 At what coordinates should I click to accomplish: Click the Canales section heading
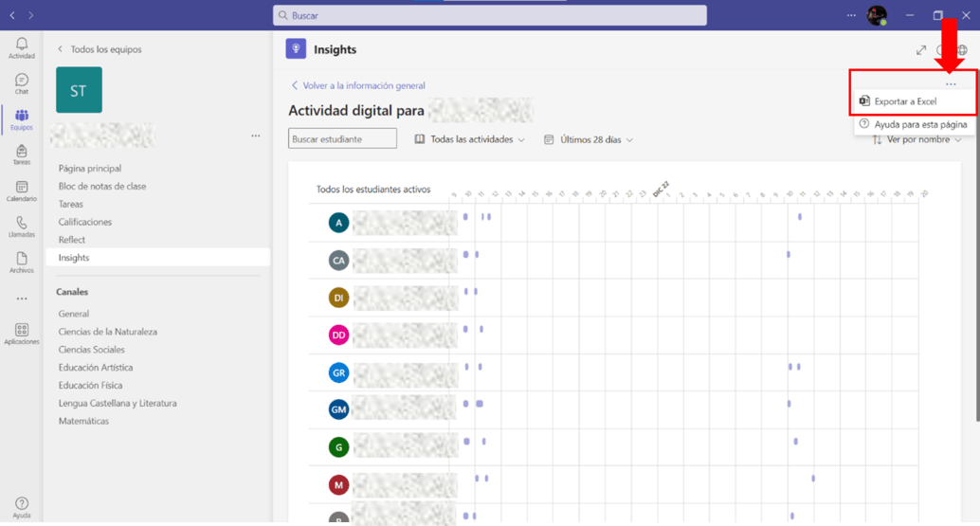pos(72,292)
